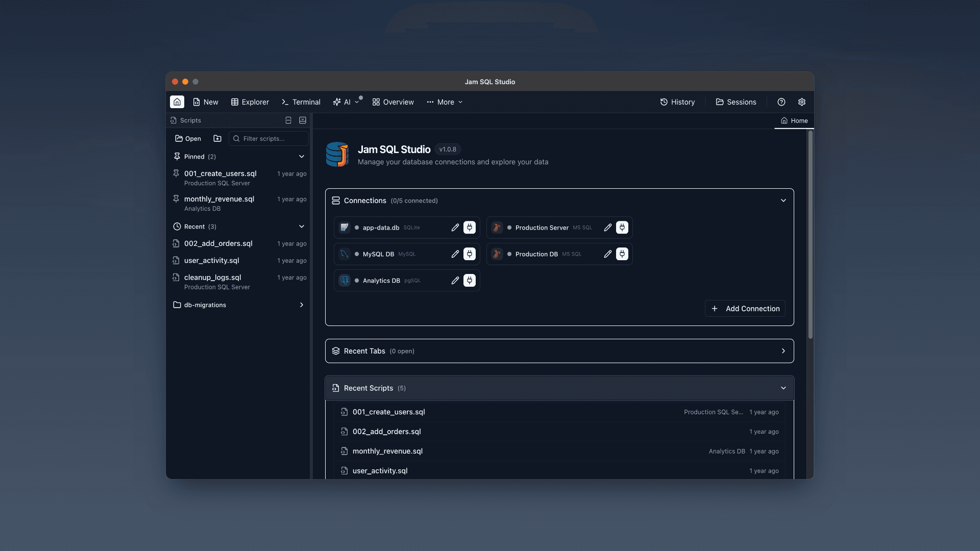Open the Explorer panel
Viewport: 980px width, 551px height.
click(250, 102)
